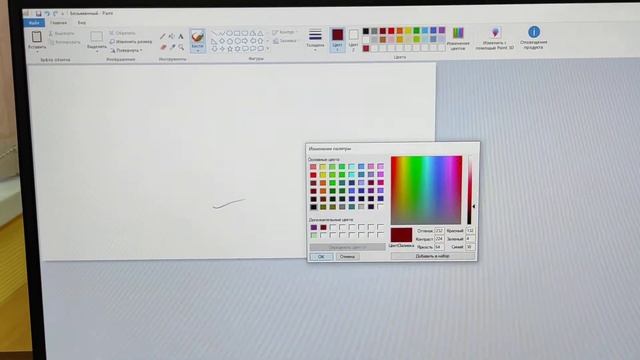Click inside the rainbow color spectrum field

point(426,190)
